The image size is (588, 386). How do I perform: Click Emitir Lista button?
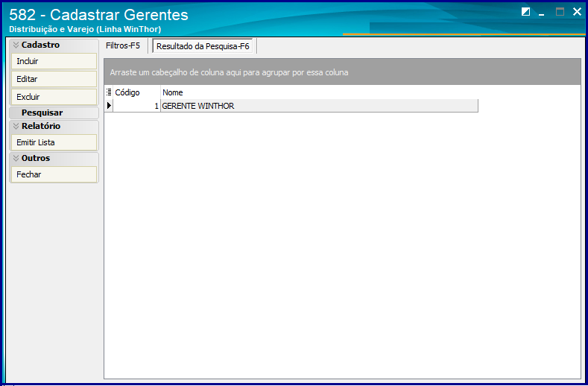(x=54, y=142)
